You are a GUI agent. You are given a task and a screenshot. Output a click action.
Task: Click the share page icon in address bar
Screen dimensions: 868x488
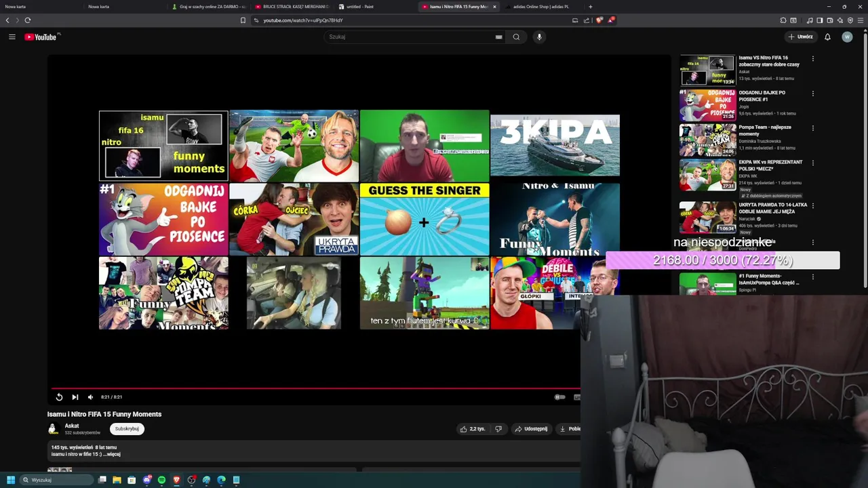coord(587,20)
